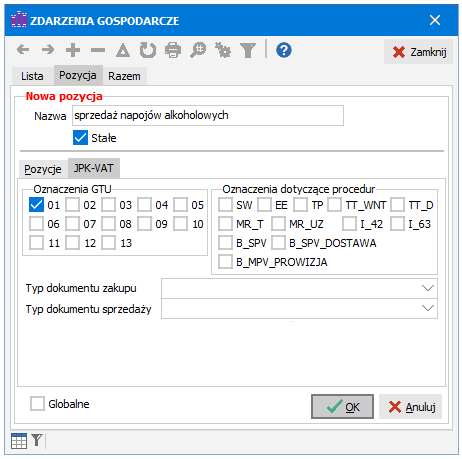462x459 pixels.
Task: Print using the printer icon
Action: (173, 50)
